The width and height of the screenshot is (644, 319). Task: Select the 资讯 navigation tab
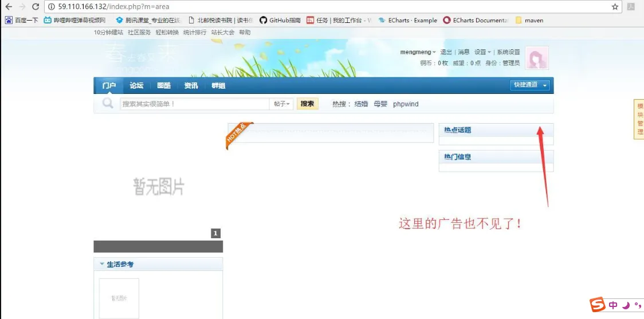click(x=191, y=86)
